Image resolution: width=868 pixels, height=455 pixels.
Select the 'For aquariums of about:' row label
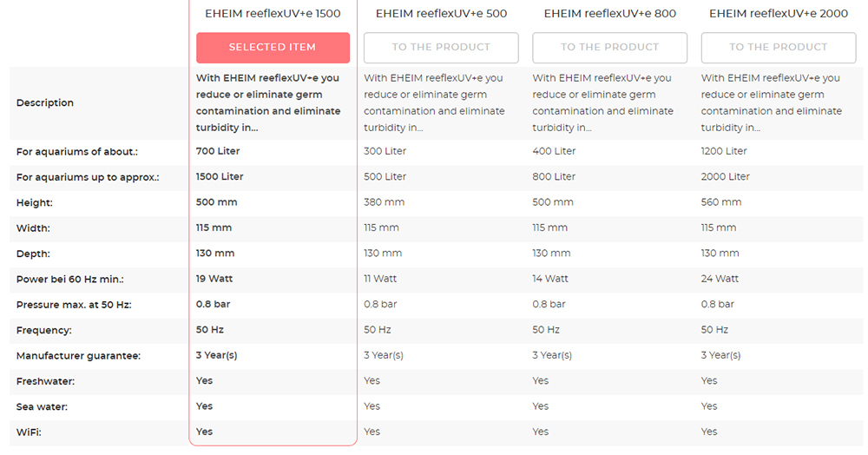(76, 152)
